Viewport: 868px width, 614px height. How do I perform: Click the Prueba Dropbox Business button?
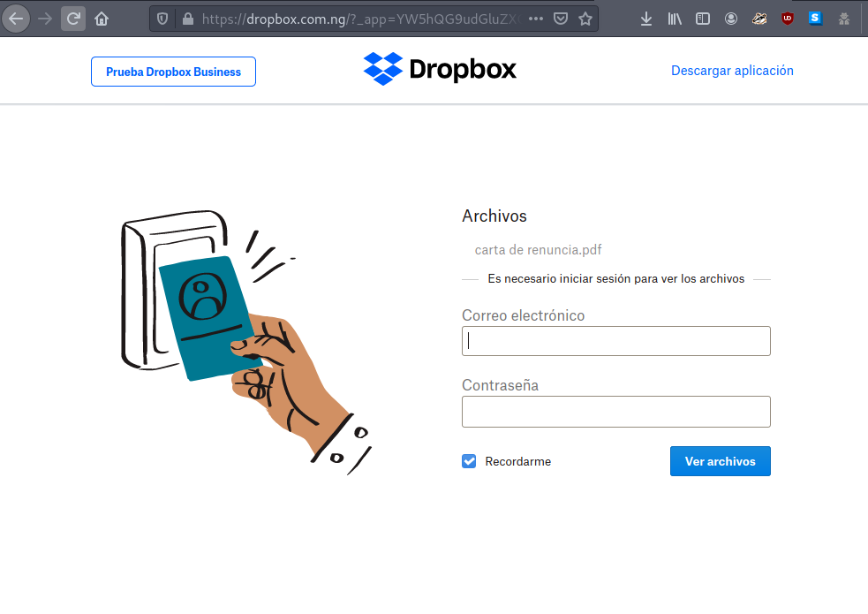pos(173,72)
